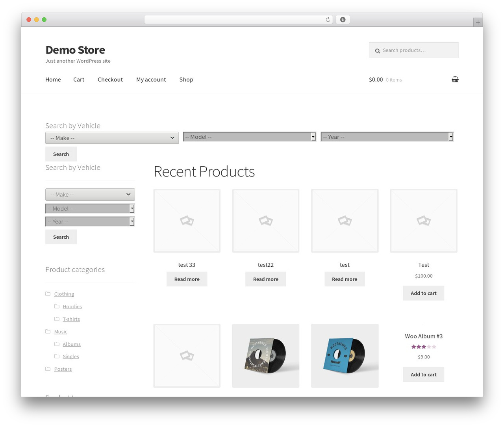Click the sidebar Search button
Viewport: 504px width, 427px height.
(61, 237)
